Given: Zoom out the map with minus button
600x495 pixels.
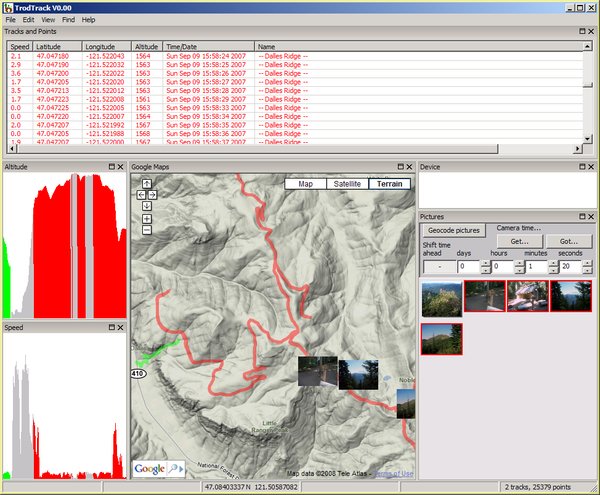Looking at the screenshot, I should pyautogui.click(x=147, y=229).
